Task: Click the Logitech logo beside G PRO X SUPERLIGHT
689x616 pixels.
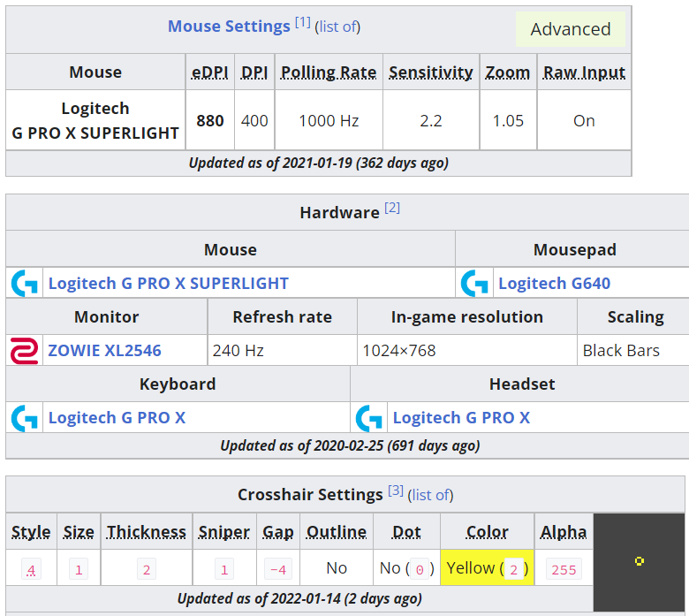Action: [x=25, y=283]
